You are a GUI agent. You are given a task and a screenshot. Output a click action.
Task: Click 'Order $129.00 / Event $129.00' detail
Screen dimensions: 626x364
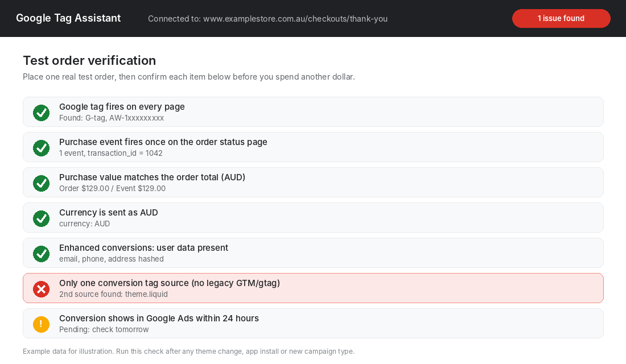pyautogui.click(x=112, y=188)
